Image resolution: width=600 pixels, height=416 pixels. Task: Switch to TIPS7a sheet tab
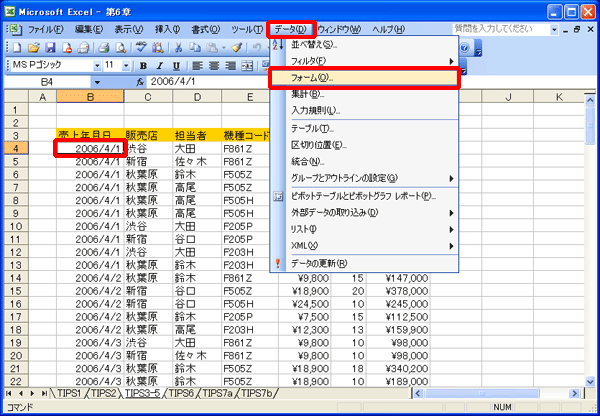tap(217, 393)
